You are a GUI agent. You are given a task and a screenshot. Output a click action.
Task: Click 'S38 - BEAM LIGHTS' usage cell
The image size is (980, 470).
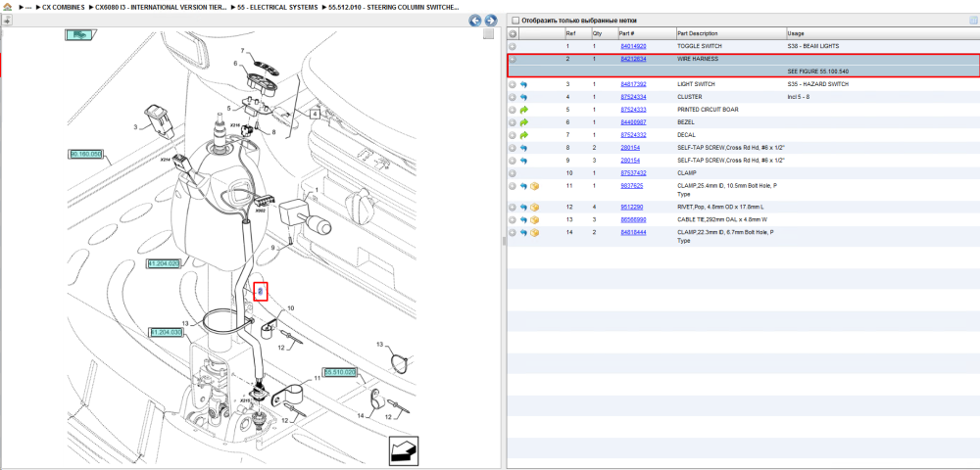(813, 46)
